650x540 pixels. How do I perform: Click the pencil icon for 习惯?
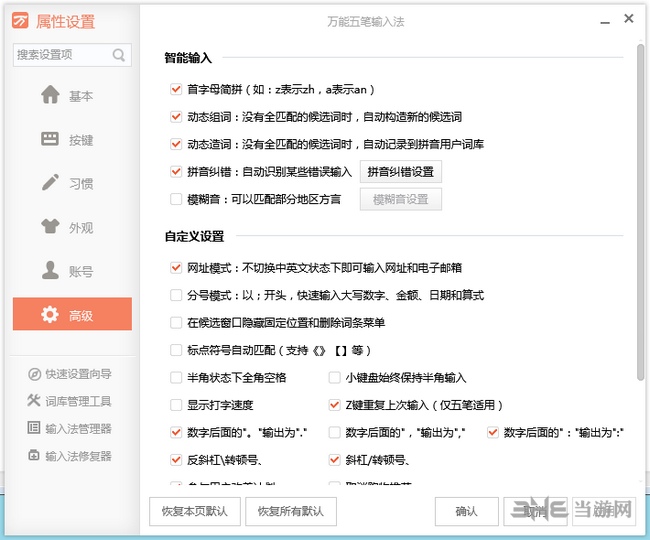click(50, 182)
